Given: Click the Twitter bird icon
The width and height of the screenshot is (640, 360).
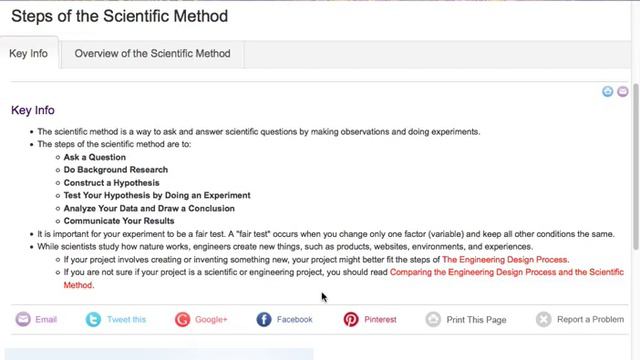Looking at the screenshot, I should click(x=93, y=319).
